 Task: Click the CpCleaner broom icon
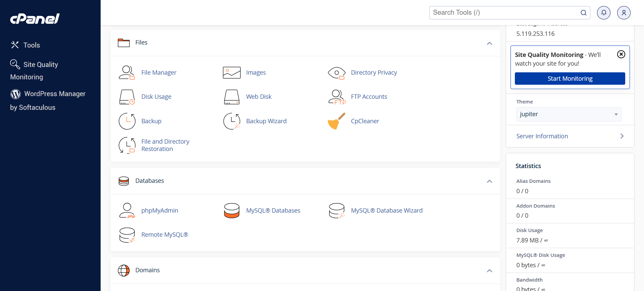click(336, 121)
